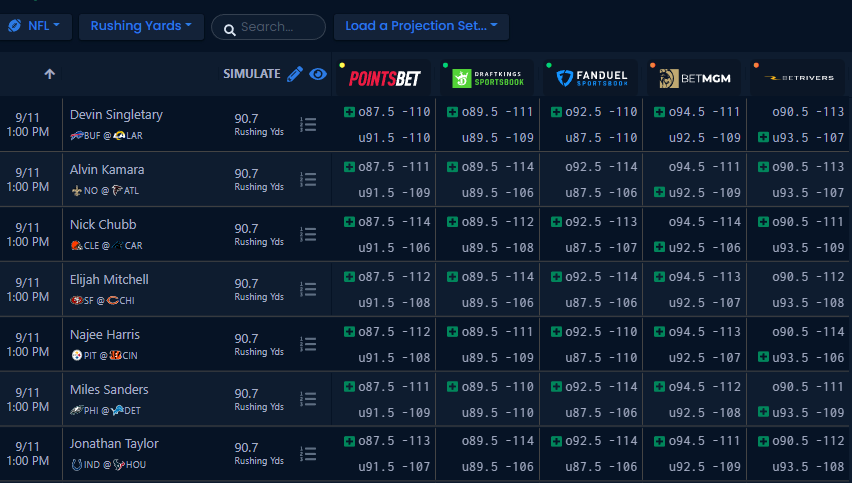Click PHI @ DET matchup text

click(105, 411)
